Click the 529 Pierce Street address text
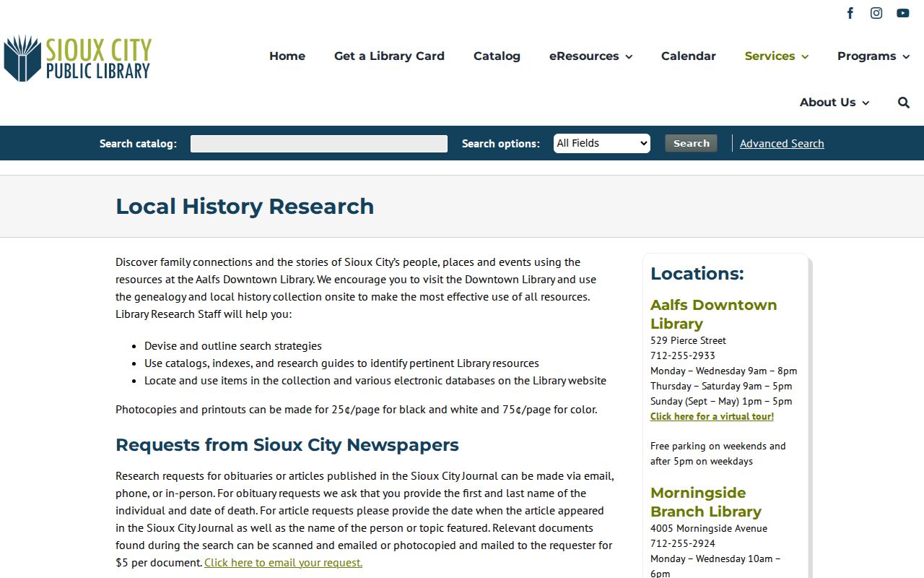Image resolution: width=924 pixels, height=578 pixels. point(688,340)
